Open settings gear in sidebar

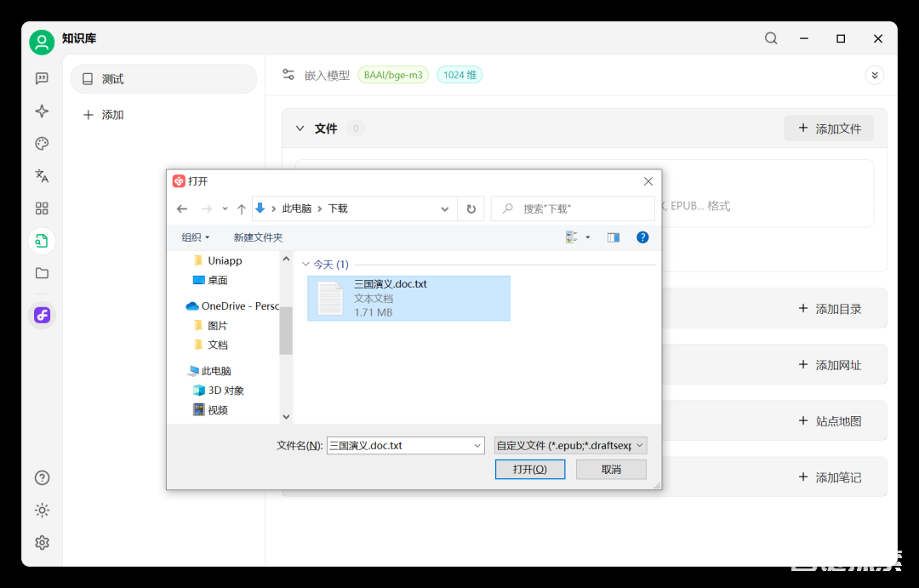pos(42,543)
